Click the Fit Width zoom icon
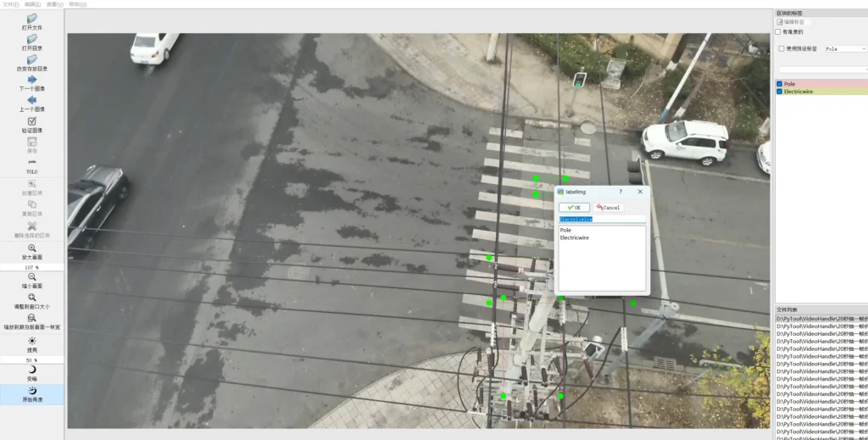Image resolution: width=868 pixels, height=440 pixels. [x=32, y=318]
